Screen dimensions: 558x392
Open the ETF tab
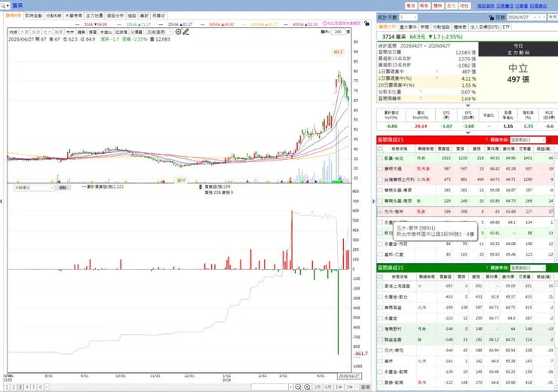click(x=507, y=27)
